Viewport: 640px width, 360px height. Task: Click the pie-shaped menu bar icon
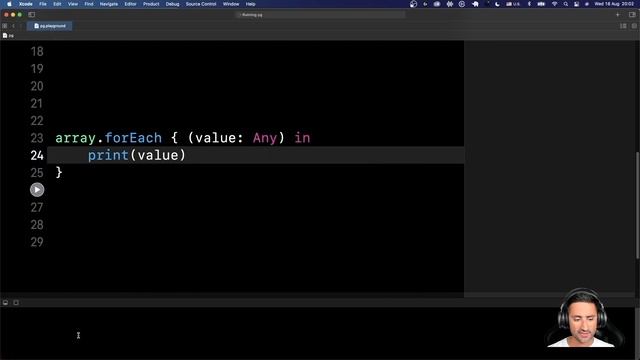(x=413, y=4)
